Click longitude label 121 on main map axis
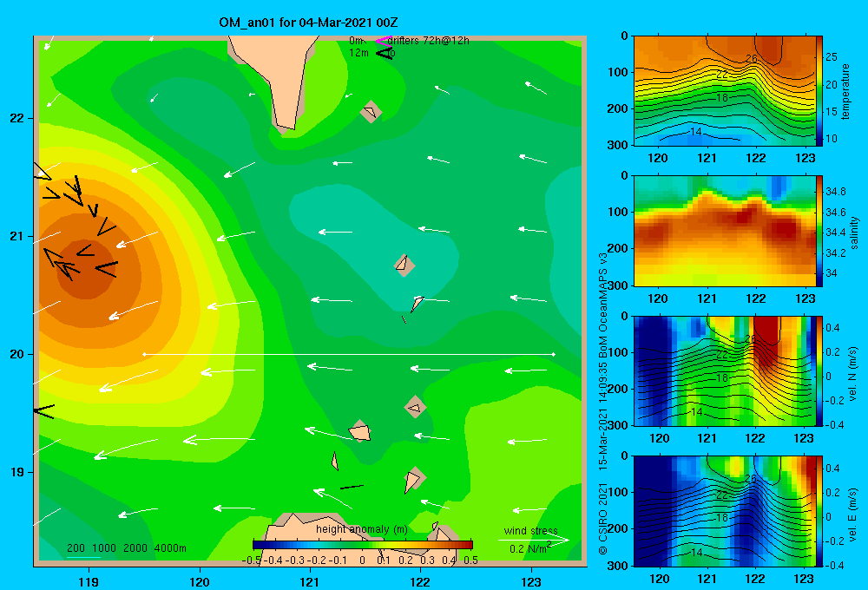The height and width of the screenshot is (590, 868). 310,581
